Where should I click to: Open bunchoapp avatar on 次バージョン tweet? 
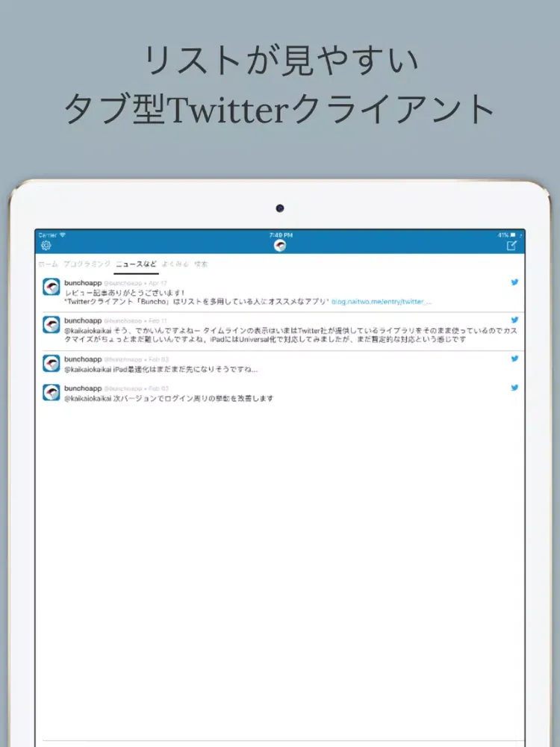pos(52,393)
